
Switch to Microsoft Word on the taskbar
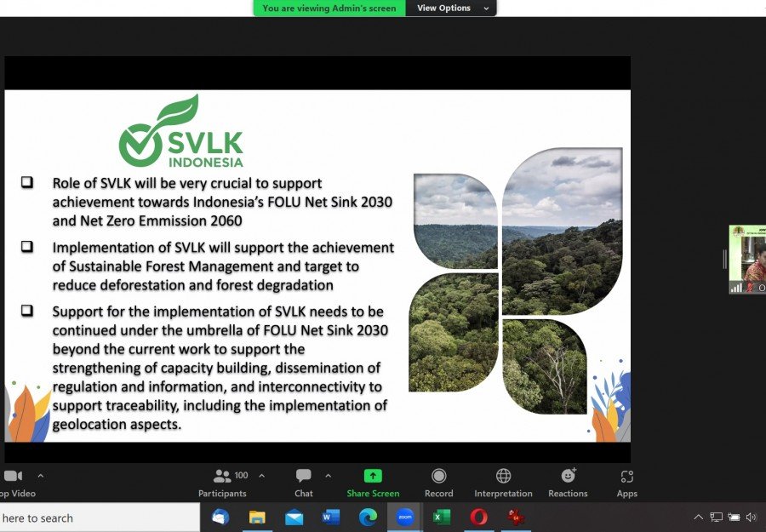[x=331, y=517]
